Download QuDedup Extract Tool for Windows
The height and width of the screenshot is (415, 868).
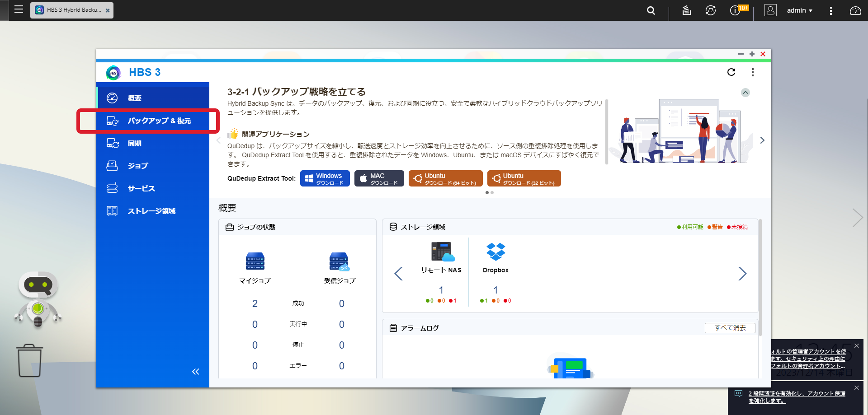coord(325,178)
